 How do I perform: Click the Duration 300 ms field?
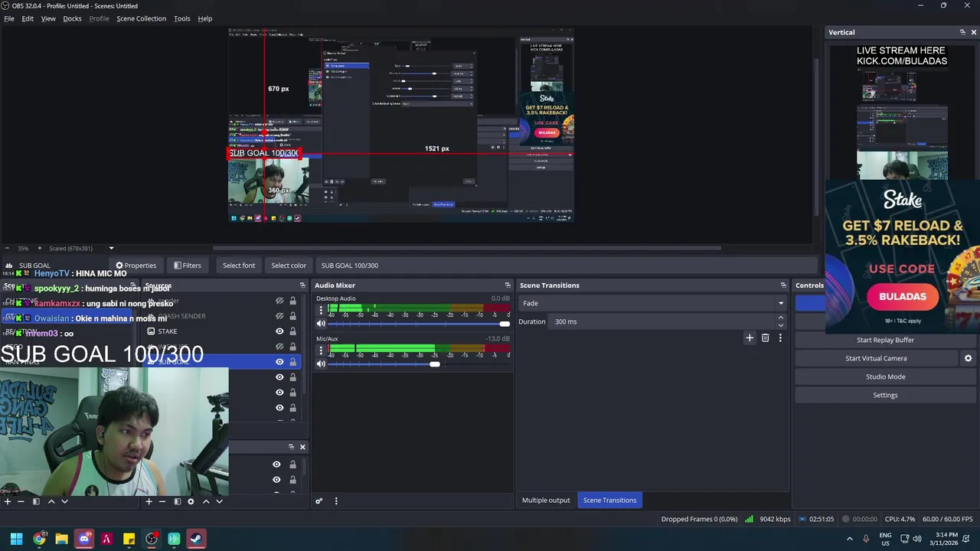(662, 321)
